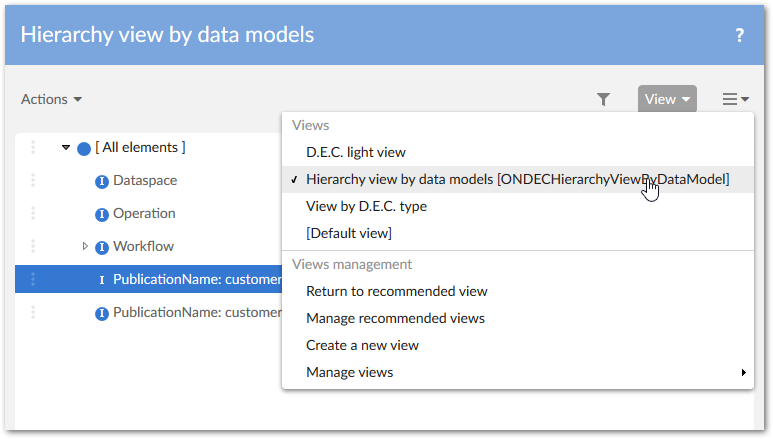
Task: Select checked Hierarchy view by data models
Action: pyautogui.click(x=517, y=179)
